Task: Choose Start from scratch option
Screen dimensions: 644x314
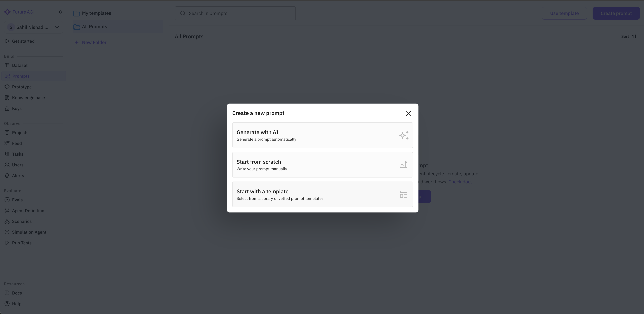Action: pyautogui.click(x=323, y=165)
